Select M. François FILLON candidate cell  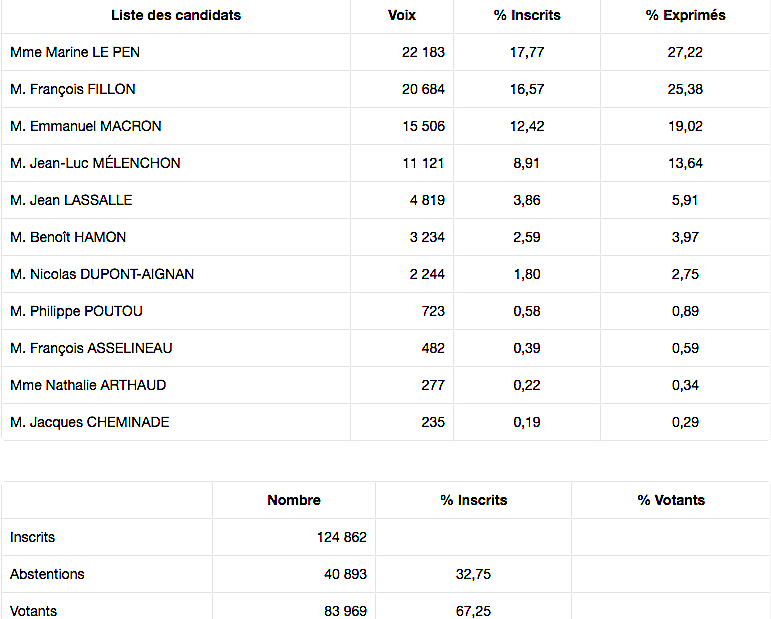point(73,89)
